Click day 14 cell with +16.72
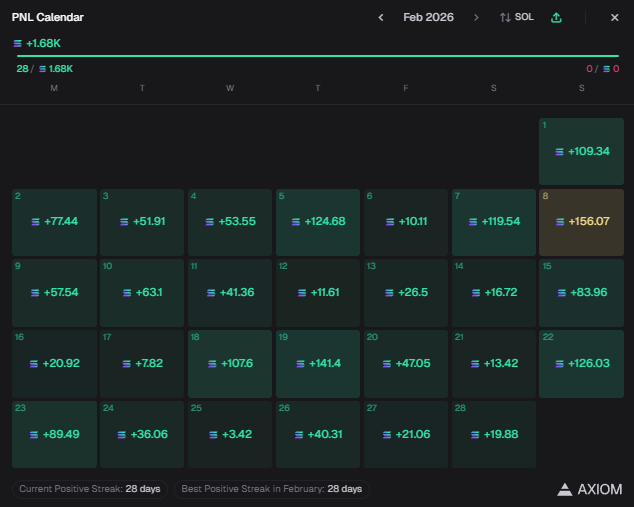 tap(494, 293)
